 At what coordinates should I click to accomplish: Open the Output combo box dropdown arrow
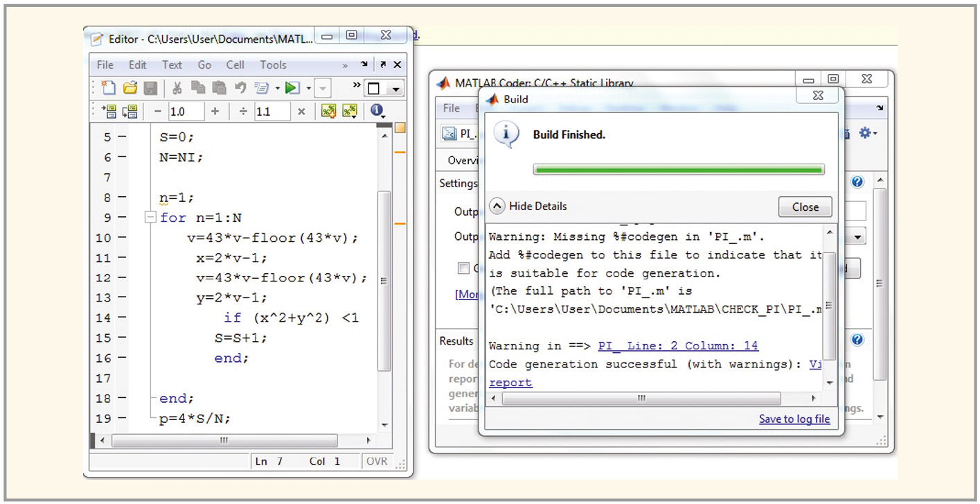pos(858,237)
